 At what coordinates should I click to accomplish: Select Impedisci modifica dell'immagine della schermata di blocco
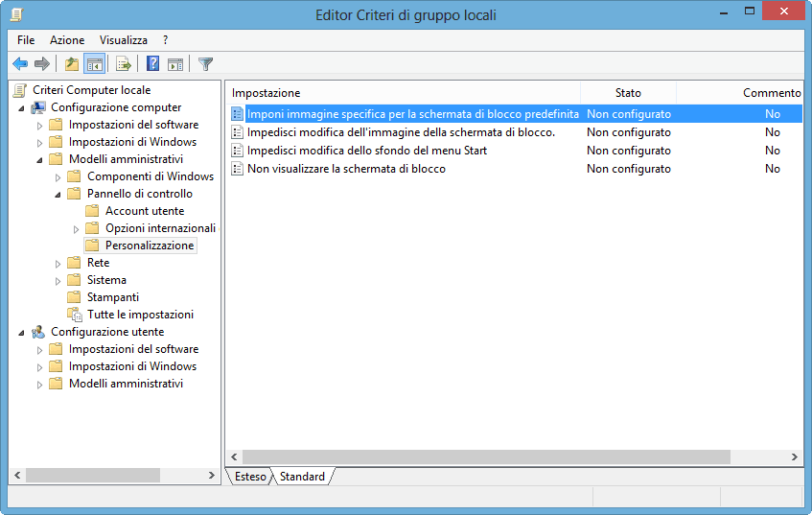[x=401, y=132]
